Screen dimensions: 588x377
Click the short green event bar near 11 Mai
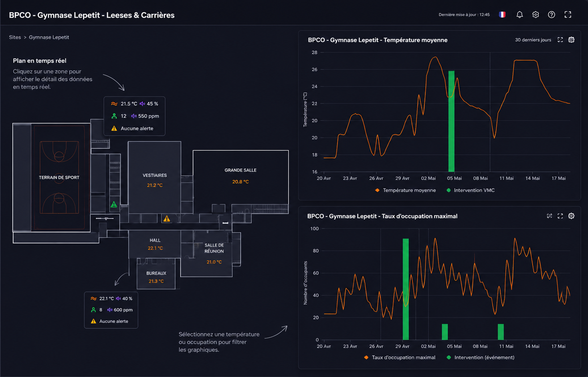click(x=501, y=332)
